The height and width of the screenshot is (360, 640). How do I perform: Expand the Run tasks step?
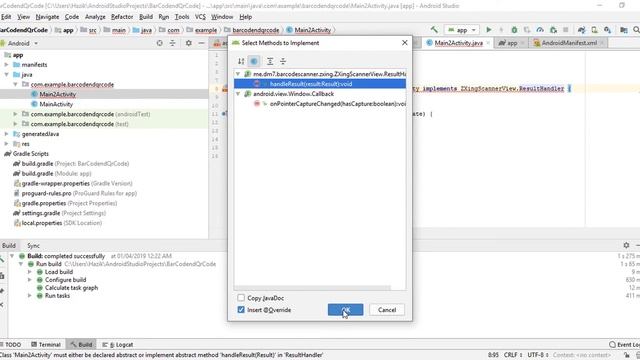pyautogui.click(x=30, y=296)
